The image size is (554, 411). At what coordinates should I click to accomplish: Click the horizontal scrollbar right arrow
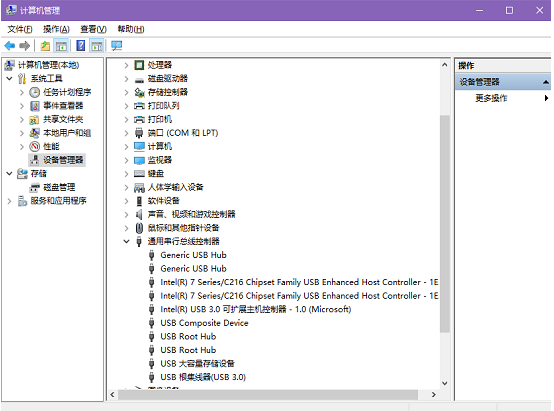434,394
